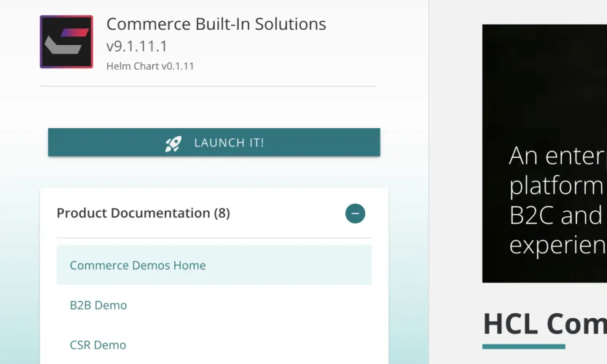Click the rocket icon on the launch button
The height and width of the screenshot is (364, 607).
[173, 143]
